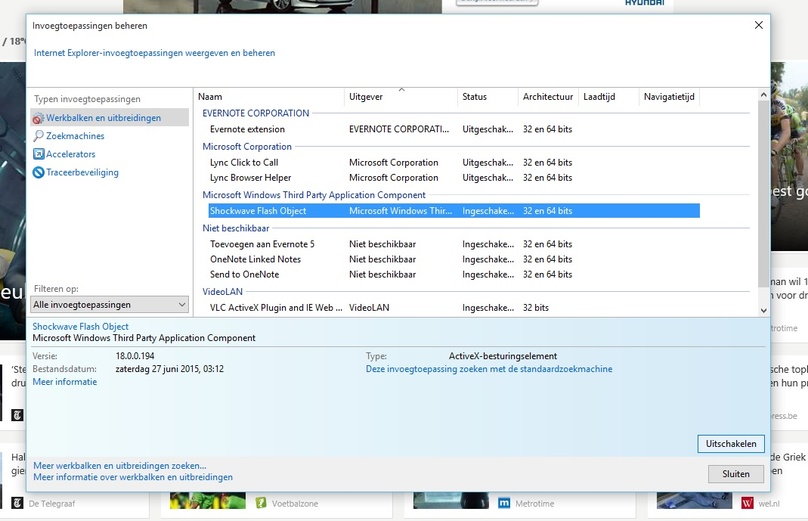Click the Metrotime blue icon
The image size is (808, 521).
(x=504, y=503)
